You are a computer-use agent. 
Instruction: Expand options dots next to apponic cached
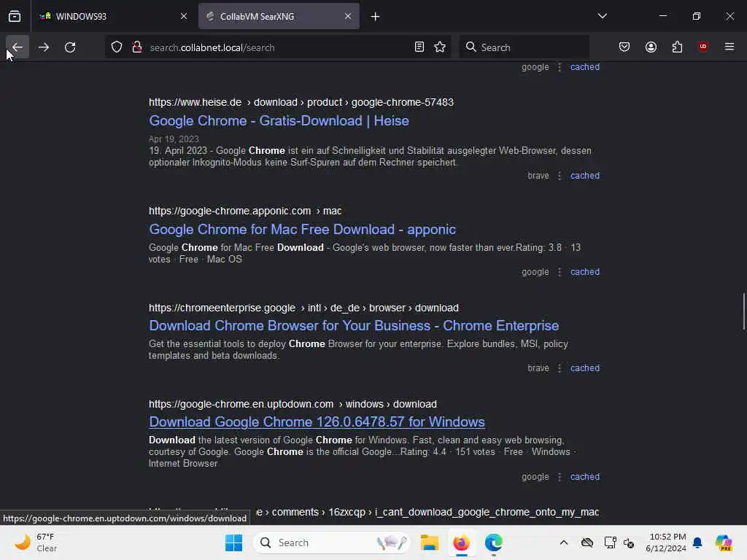(560, 272)
